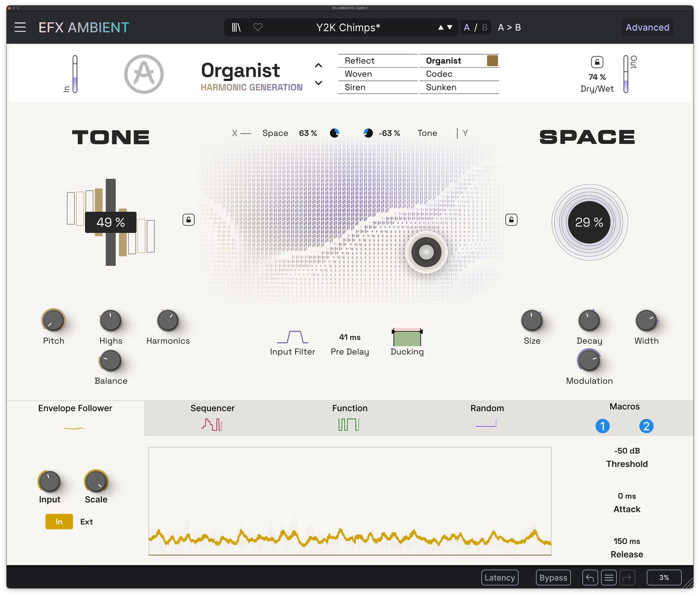Open the edit history list icon

[609, 577]
